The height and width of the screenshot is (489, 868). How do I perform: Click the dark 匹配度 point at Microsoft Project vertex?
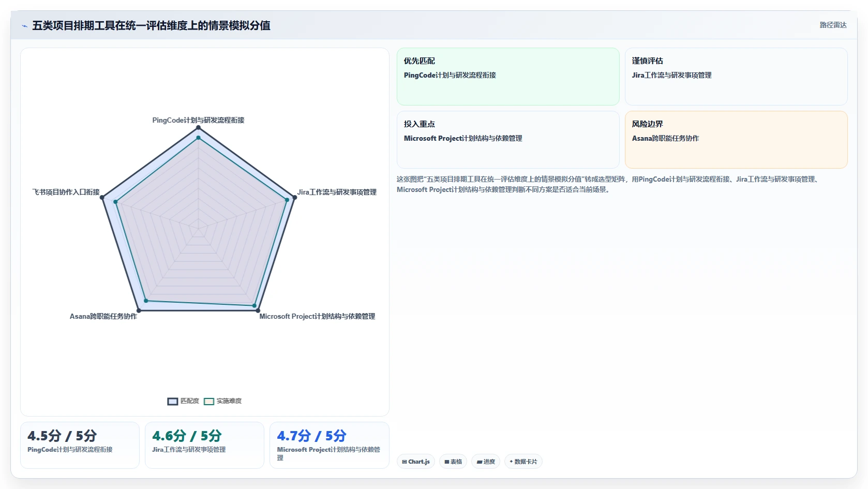[258, 310]
